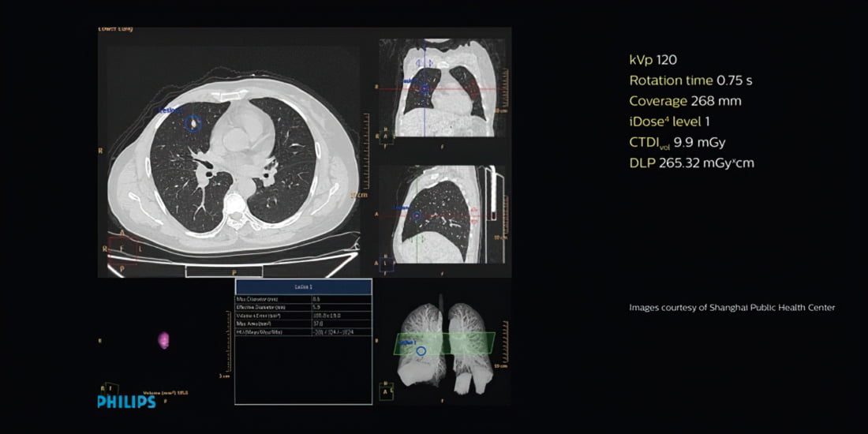This screenshot has height=434, width=868.
Task: Click the Lesion 1 table header
Action: tap(303, 287)
